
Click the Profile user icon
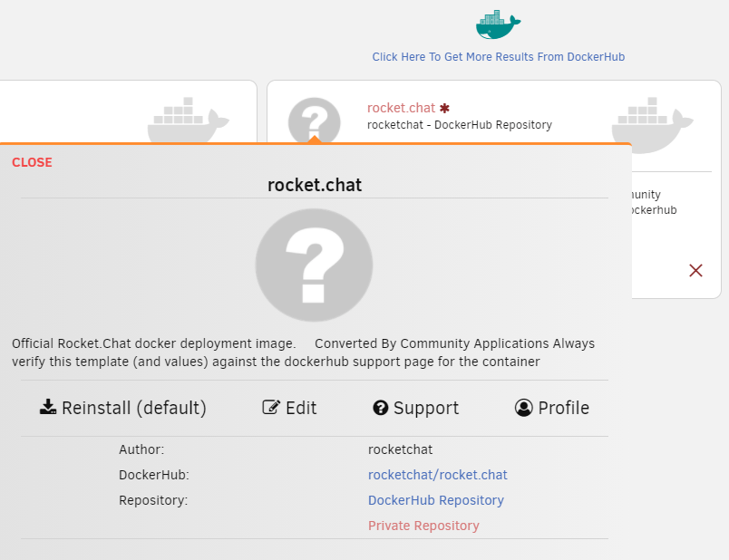coord(523,408)
